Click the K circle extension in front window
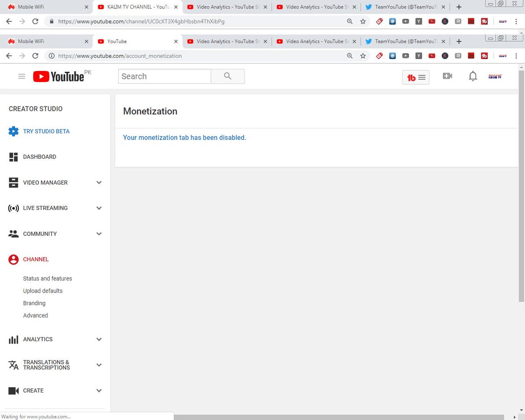The height and width of the screenshot is (420, 525). (445, 56)
